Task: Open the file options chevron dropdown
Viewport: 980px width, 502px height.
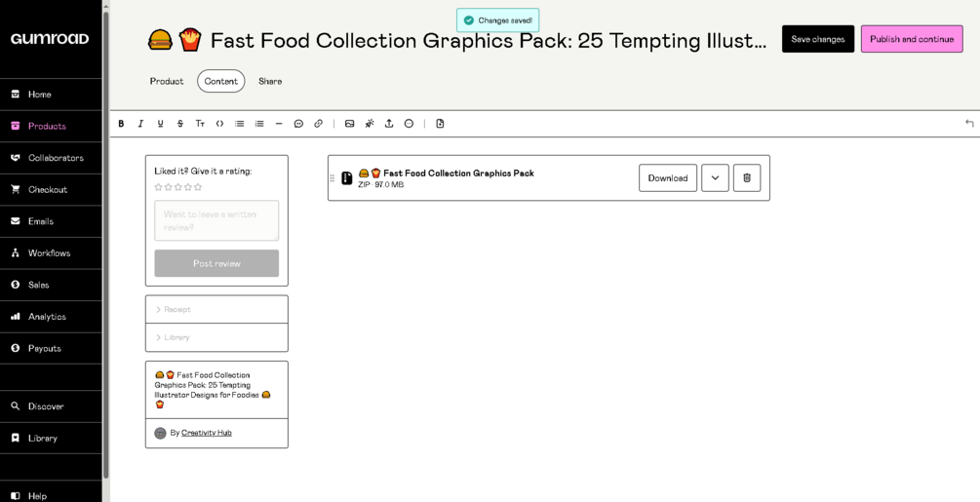Action: (715, 177)
